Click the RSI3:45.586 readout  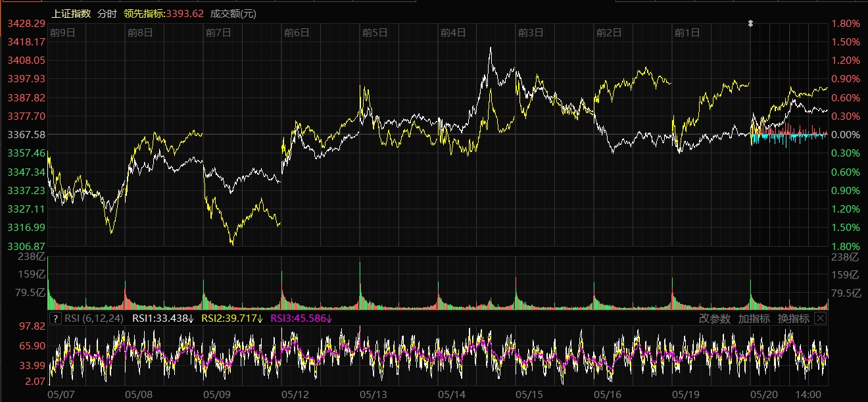pos(301,318)
